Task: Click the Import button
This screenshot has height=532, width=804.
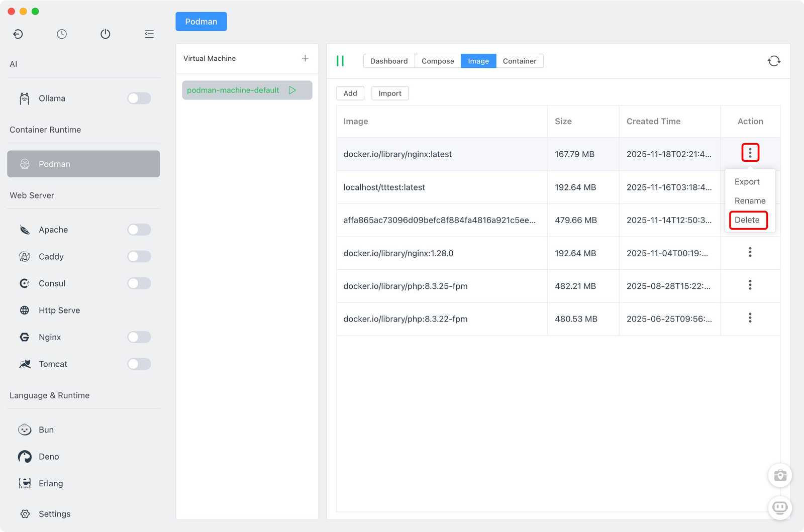Action: pyautogui.click(x=390, y=93)
